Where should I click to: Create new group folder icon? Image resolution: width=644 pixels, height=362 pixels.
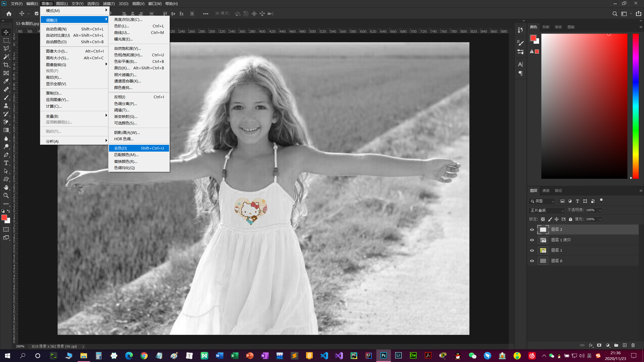tap(616, 345)
